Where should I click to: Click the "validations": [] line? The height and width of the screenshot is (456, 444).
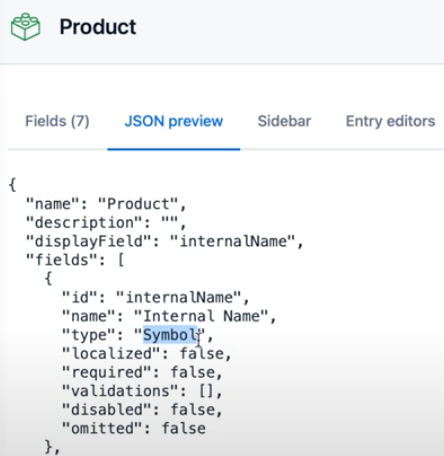(x=142, y=391)
